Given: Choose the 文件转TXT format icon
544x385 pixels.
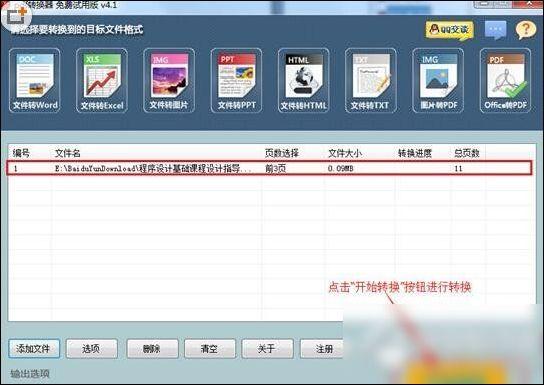Looking at the screenshot, I should pos(371,80).
